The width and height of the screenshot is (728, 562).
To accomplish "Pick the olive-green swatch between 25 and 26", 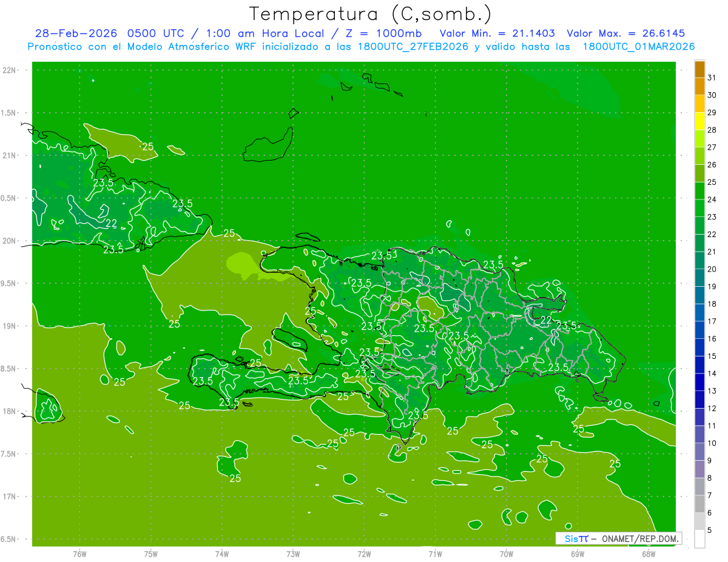I will tap(699, 173).
